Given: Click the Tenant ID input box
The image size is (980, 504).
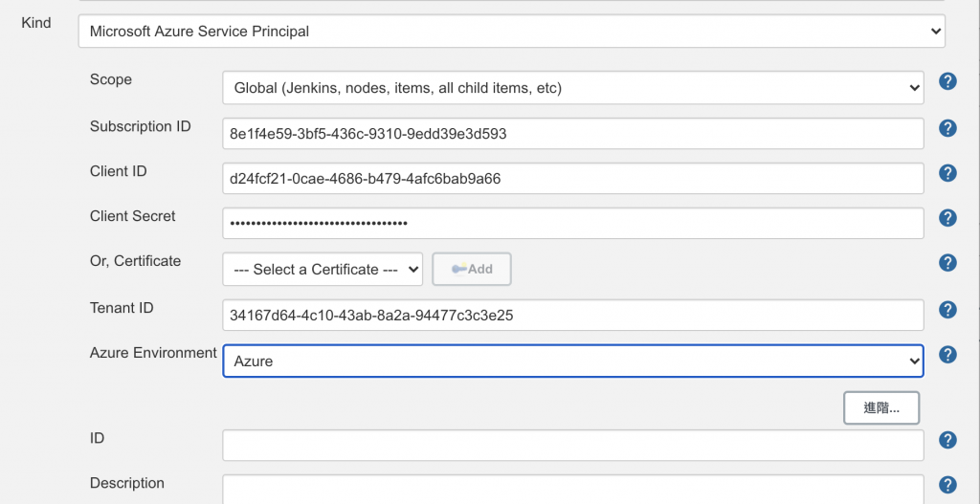Looking at the screenshot, I should (572, 315).
